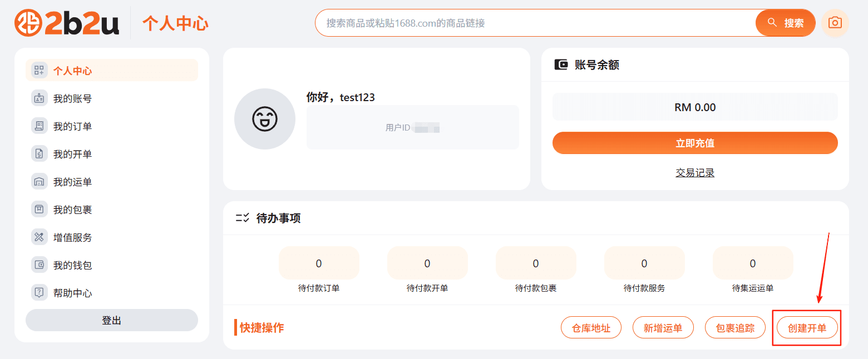This screenshot has width=868, height=359.
Task: Switch to 个人中心 page header title
Action: click(175, 24)
